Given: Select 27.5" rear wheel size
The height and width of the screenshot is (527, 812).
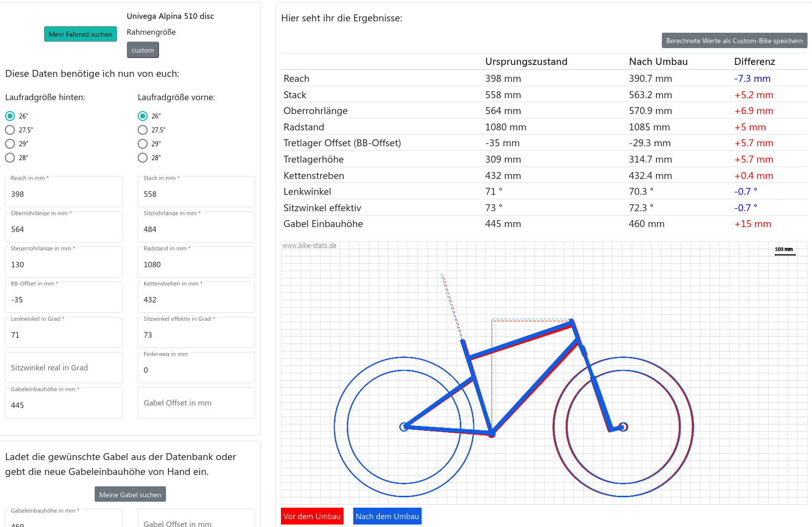Looking at the screenshot, I should pos(10,130).
